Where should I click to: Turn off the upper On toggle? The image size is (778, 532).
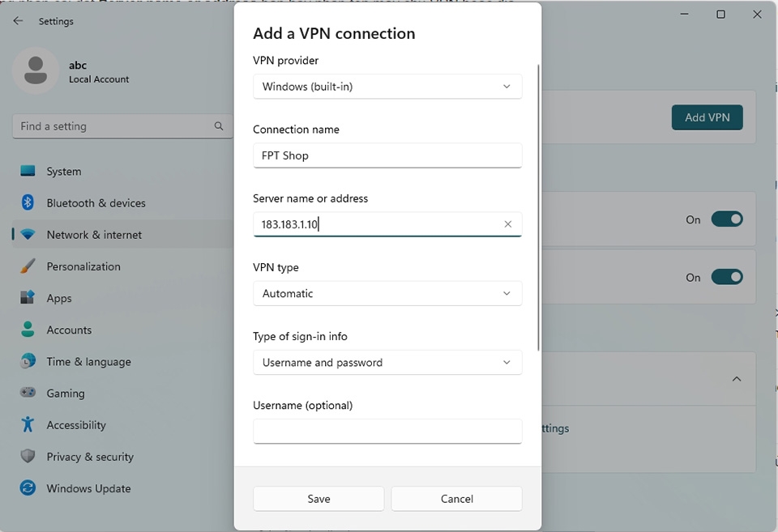[x=727, y=219]
